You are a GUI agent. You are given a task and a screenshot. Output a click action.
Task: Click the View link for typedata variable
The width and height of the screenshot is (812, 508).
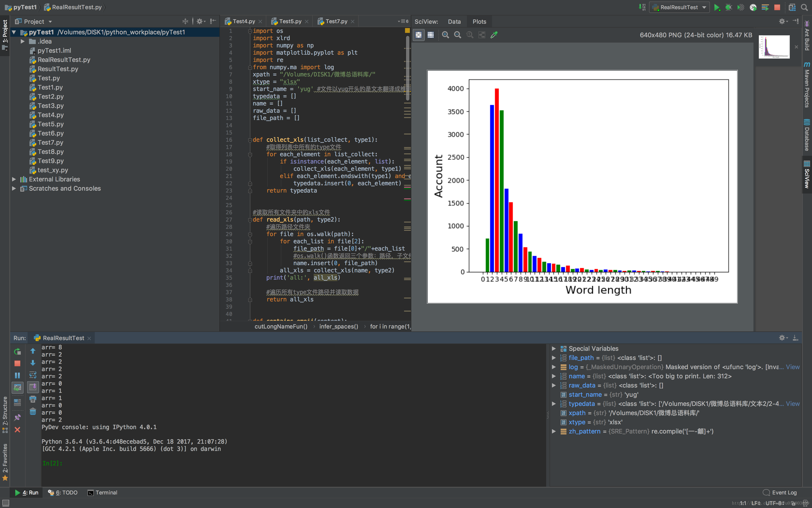coord(792,404)
